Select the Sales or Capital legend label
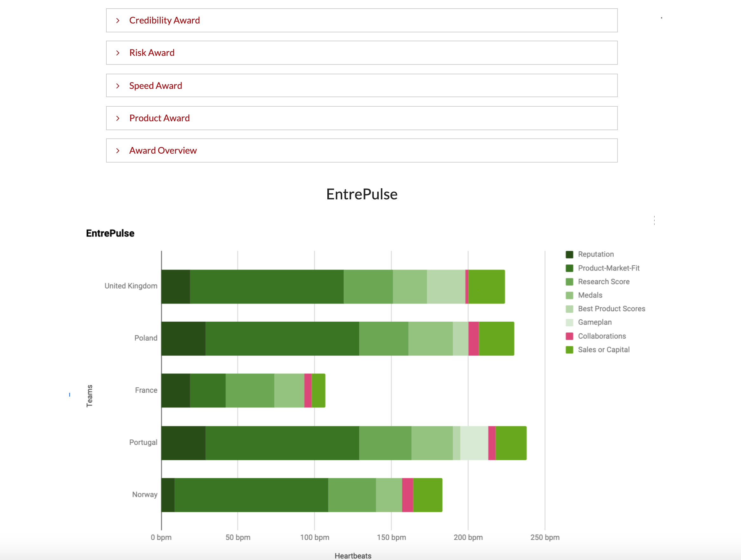The image size is (741, 560). click(604, 350)
